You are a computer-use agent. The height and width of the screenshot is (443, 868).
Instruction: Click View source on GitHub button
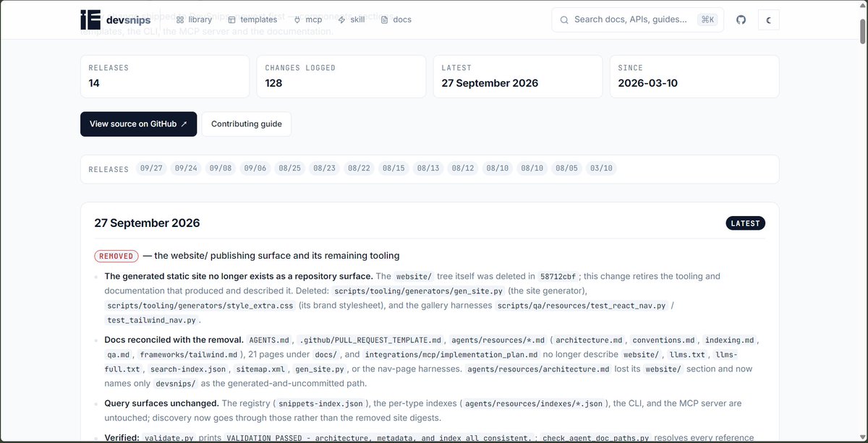[x=138, y=124]
